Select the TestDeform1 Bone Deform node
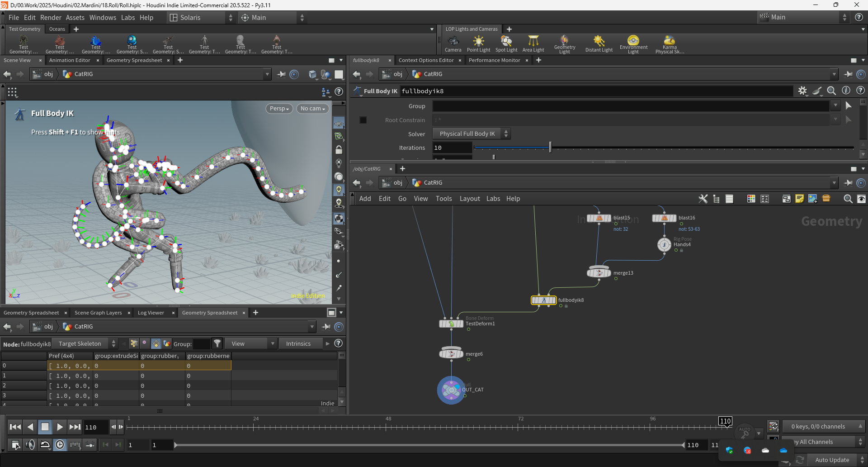This screenshot has width=868, height=467. click(x=451, y=324)
